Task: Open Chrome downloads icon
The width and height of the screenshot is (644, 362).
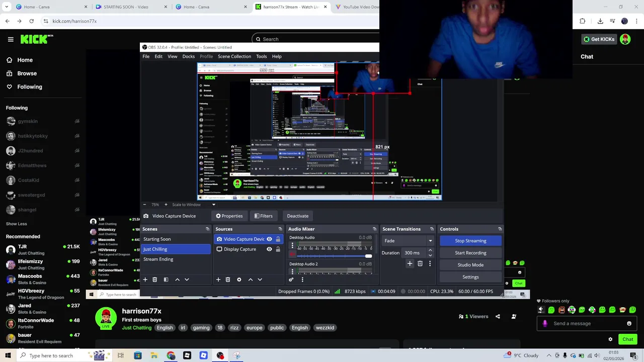Action: tap(600, 21)
